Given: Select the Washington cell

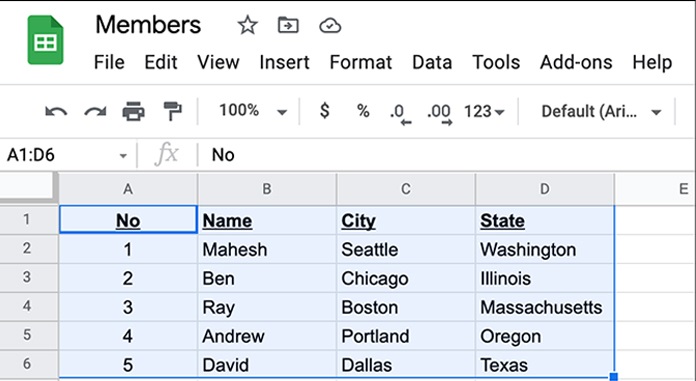Looking at the screenshot, I should 545,249.
